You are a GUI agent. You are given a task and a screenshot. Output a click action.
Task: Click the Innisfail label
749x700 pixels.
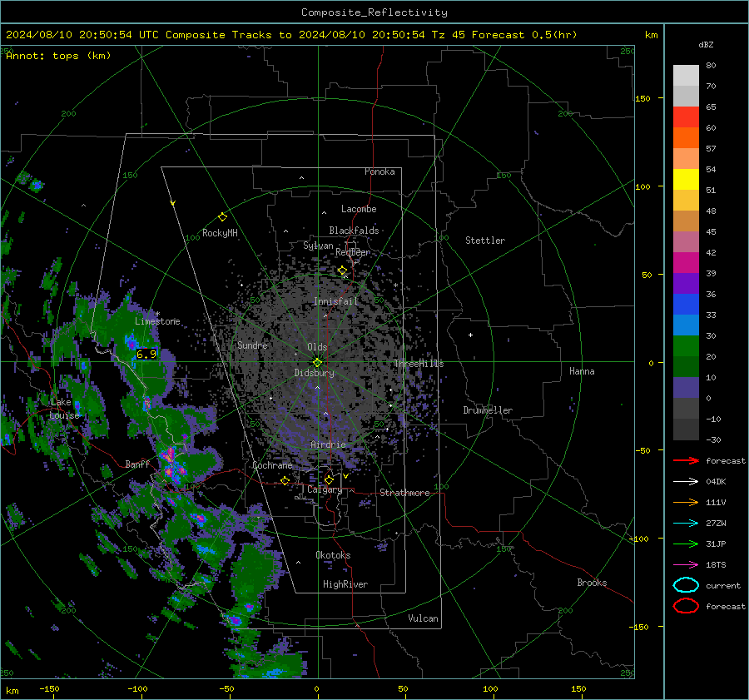tap(336, 301)
